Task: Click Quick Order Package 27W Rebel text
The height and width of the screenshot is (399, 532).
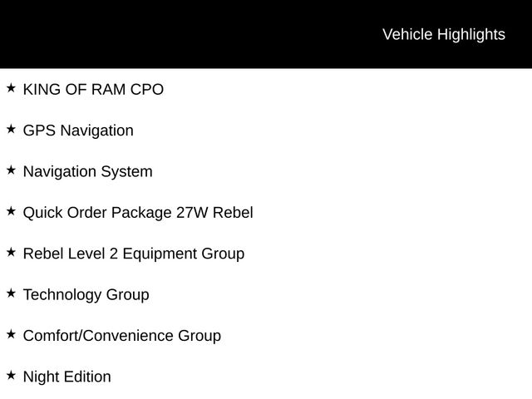Action: (x=138, y=213)
